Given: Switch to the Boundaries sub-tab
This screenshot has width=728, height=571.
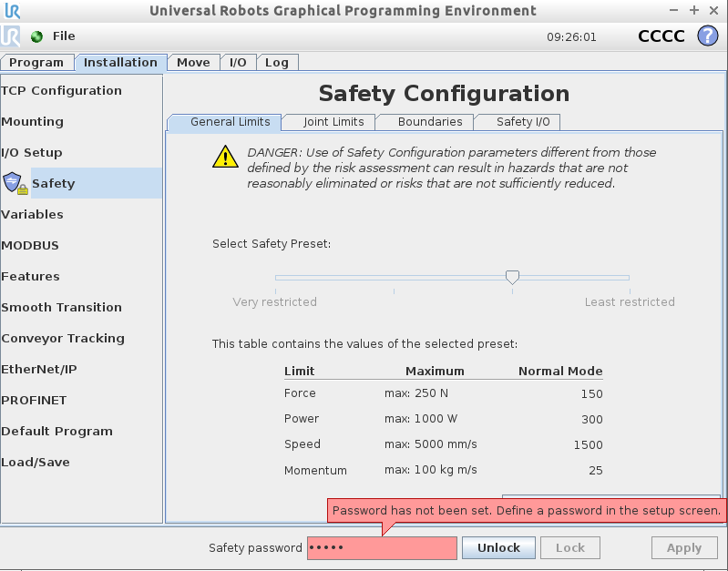Looking at the screenshot, I should (x=425, y=122).
